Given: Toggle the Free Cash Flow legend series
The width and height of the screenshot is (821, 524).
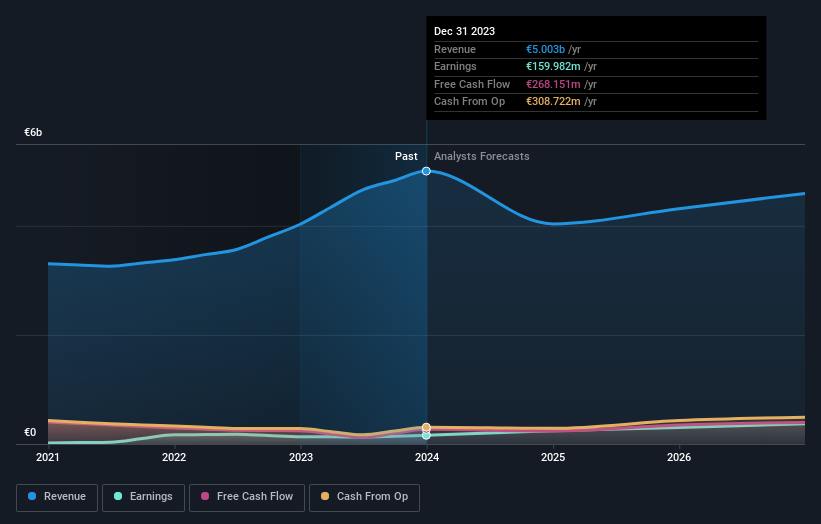Looking at the screenshot, I should coord(247,497).
